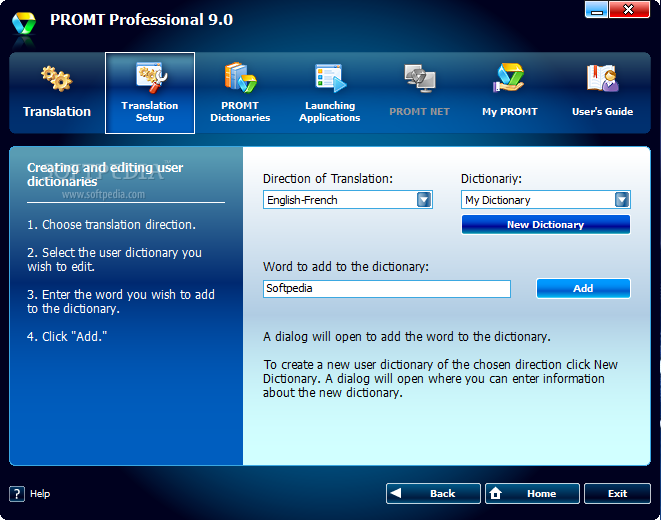Click the 'PROMT Professional 9.0' title text
Screen dimensions: 661x520
(141, 20)
